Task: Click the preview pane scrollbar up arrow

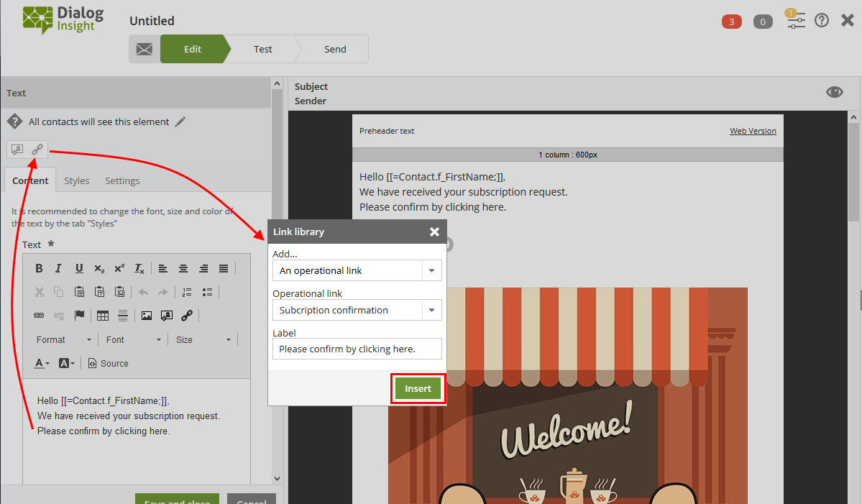Action: tap(853, 117)
